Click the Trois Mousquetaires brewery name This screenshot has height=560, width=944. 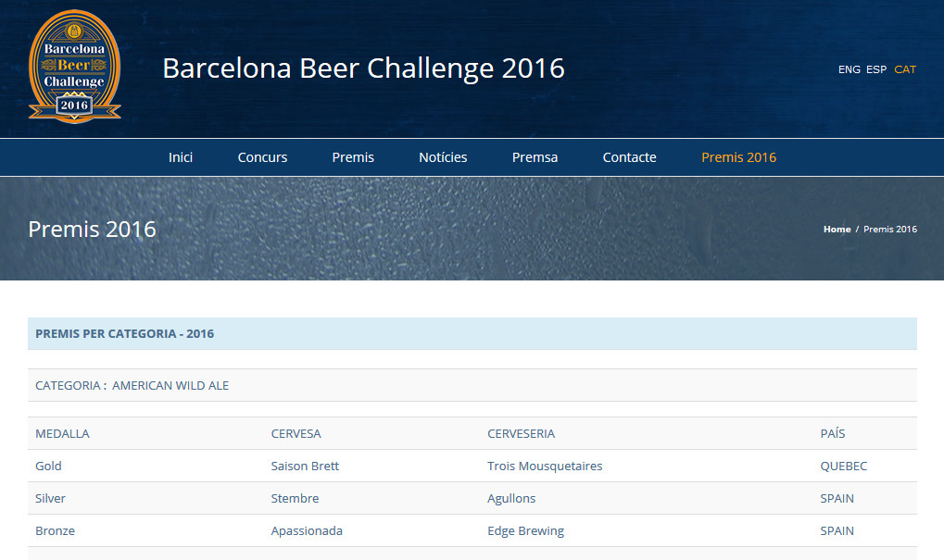coord(545,466)
